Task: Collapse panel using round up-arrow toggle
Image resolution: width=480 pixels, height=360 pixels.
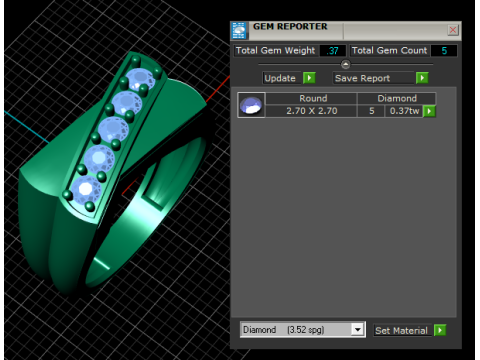Action: click(x=346, y=64)
